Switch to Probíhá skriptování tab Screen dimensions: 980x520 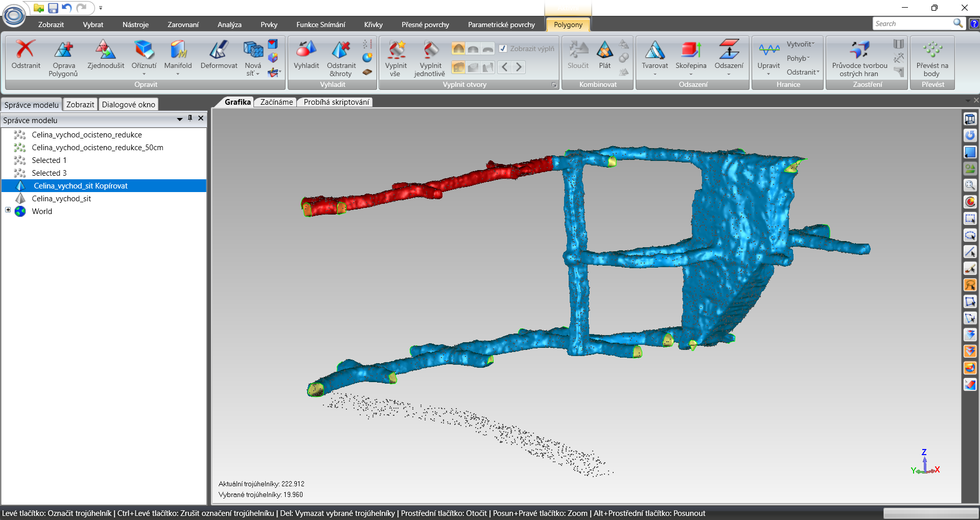click(336, 102)
